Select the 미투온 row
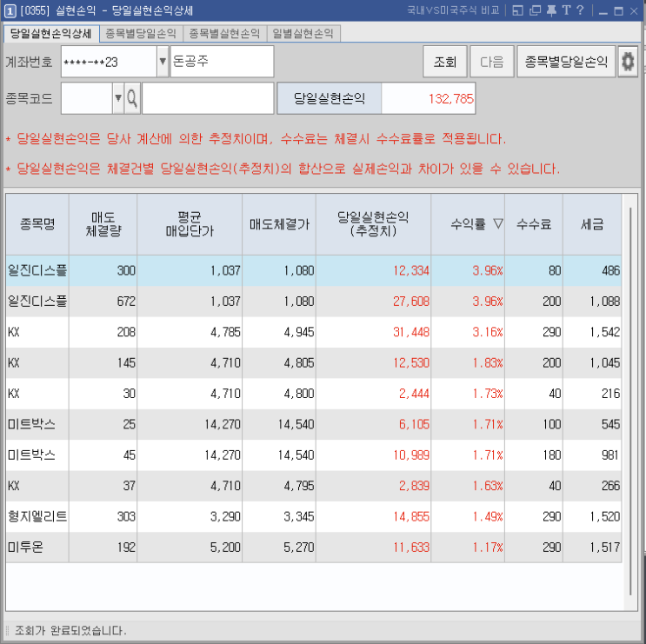Image resolution: width=646 pixels, height=644 pixels. click(314, 548)
